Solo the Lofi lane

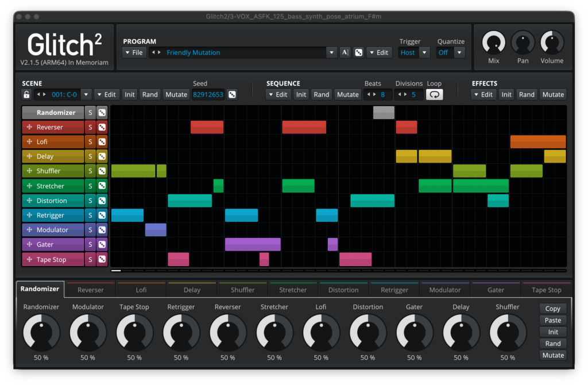[90, 142]
